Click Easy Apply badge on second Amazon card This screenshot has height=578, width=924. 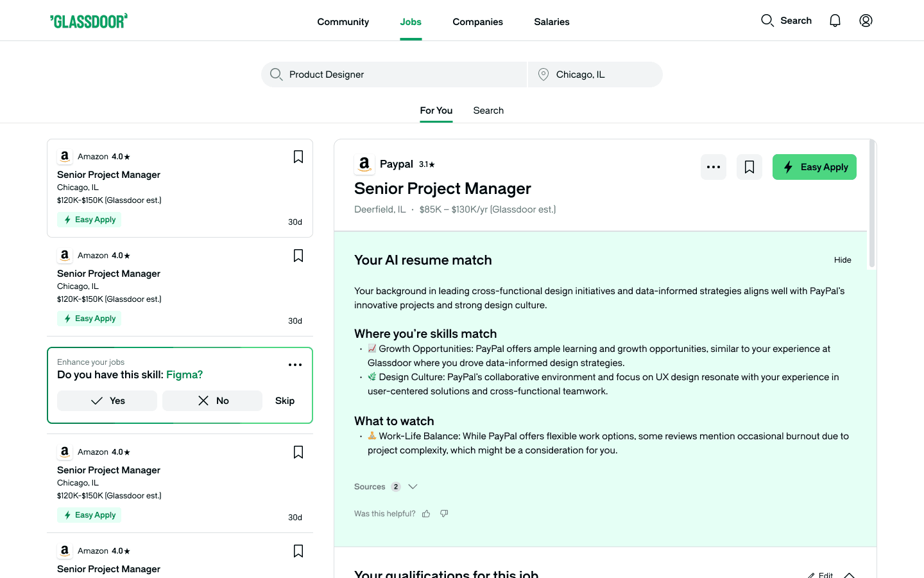[89, 319]
